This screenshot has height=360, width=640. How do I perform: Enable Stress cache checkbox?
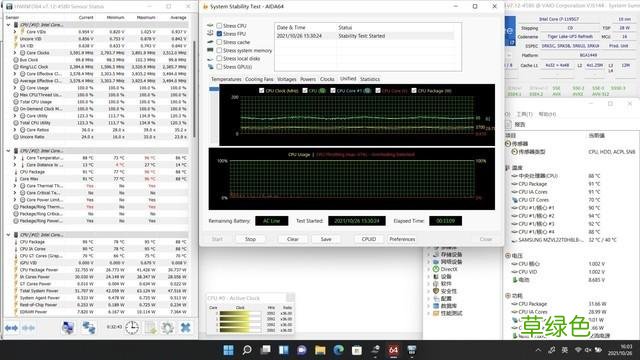click(x=219, y=42)
